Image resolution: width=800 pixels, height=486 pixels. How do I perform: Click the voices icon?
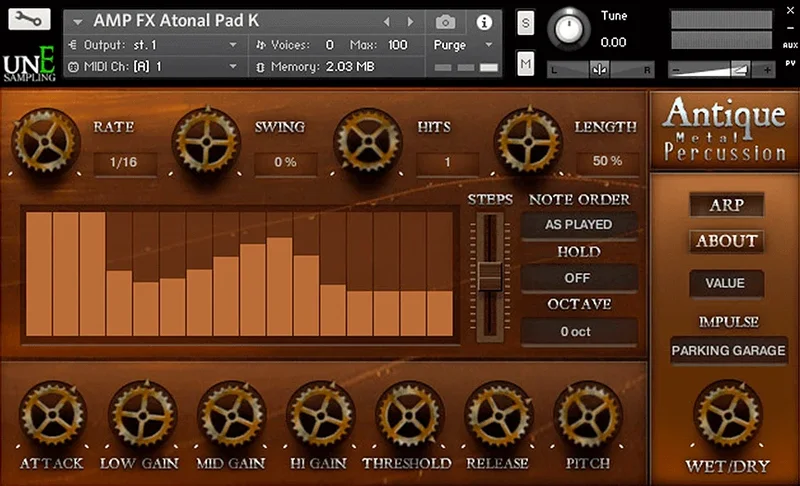click(x=261, y=45)
